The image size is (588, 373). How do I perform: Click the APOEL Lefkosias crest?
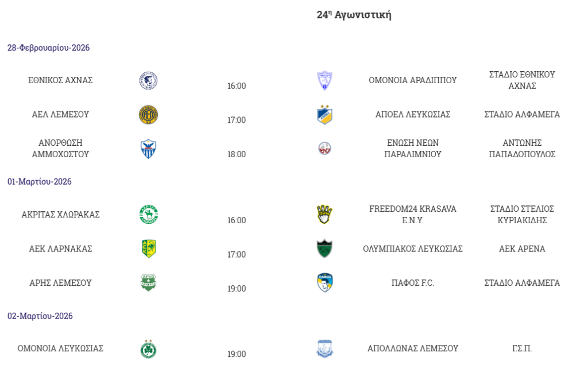point(325,115)
